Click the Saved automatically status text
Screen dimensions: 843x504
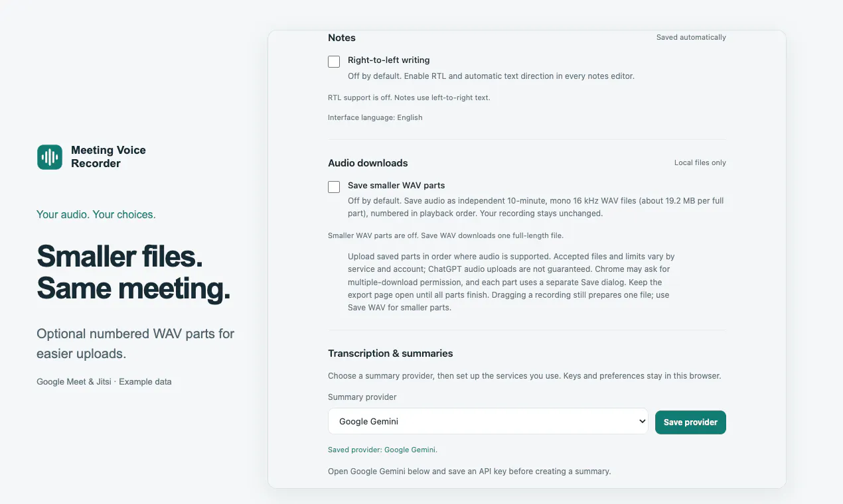click(x=691, y=37)
